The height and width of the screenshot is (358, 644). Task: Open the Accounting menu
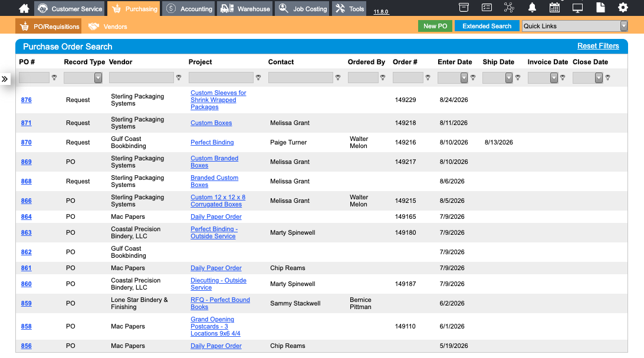click(x=189, y=9)
